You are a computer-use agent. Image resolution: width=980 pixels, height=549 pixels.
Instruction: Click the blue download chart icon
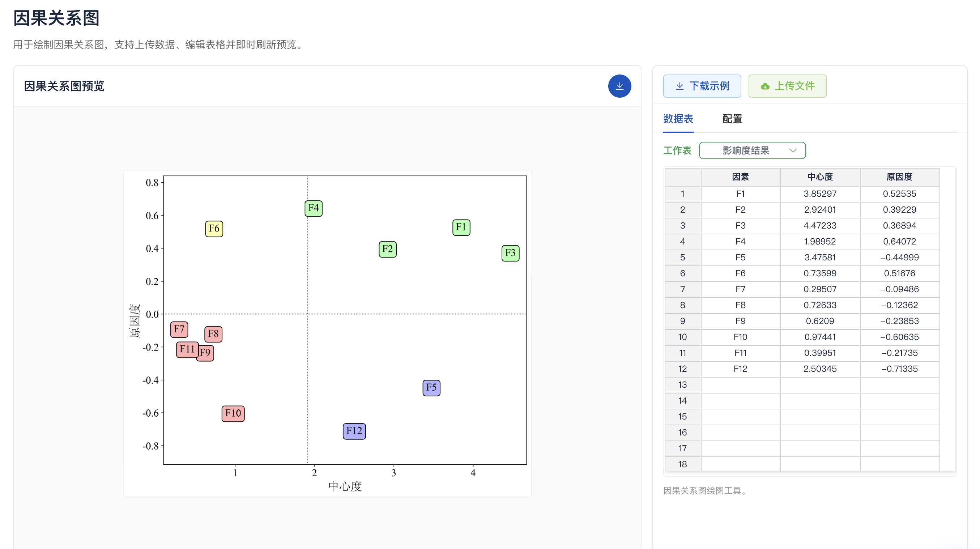619,86
